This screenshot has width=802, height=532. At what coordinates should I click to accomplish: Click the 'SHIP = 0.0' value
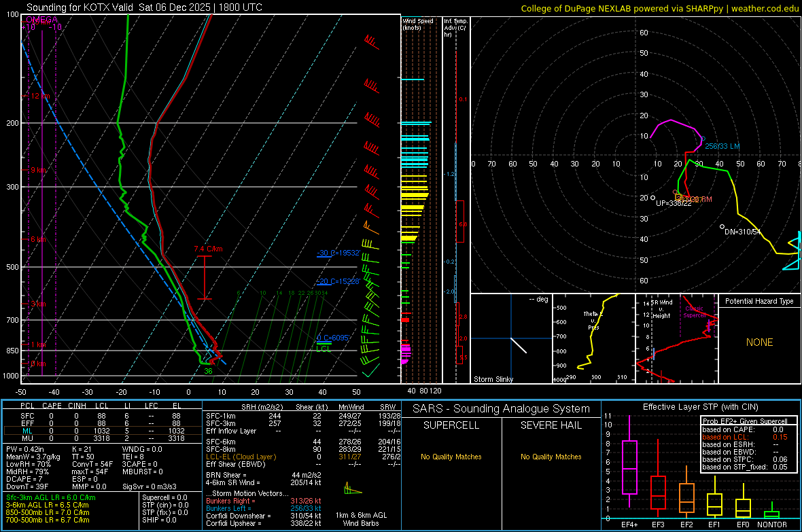coord(159,520)
